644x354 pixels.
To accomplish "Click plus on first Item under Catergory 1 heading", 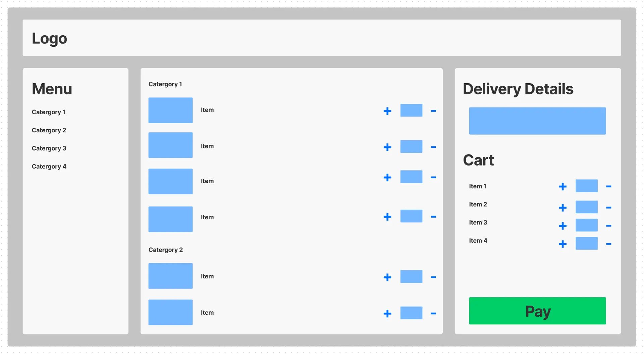I will tap(387, 111).
